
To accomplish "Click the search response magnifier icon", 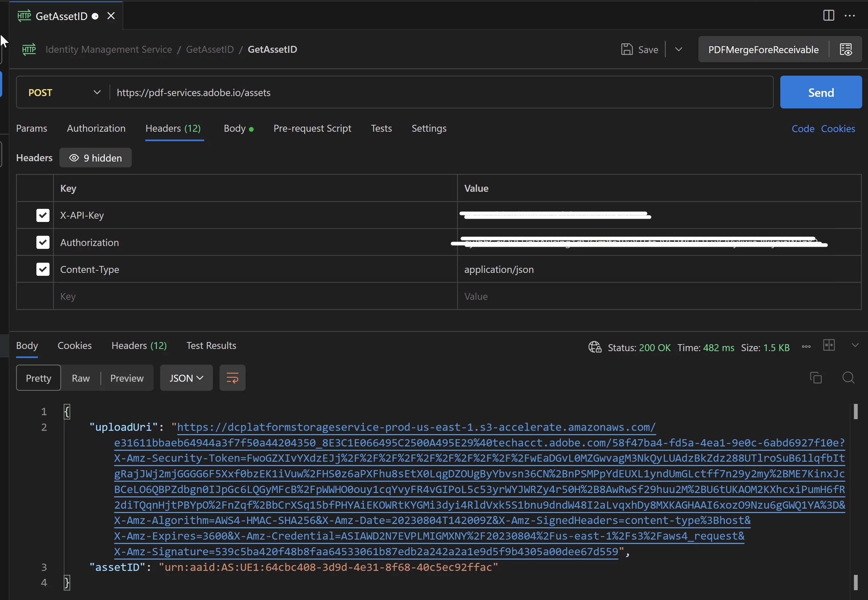I will (x=848, y=377).
